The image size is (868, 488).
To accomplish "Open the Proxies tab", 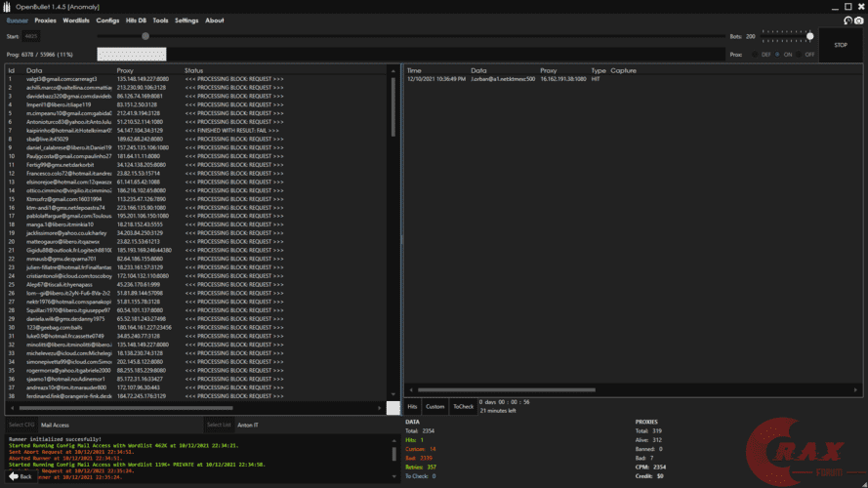I will tap(45, 20).
